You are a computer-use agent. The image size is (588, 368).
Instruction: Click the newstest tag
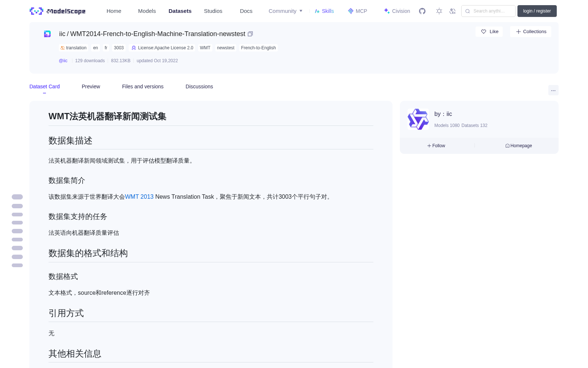[x=226, y=48]
